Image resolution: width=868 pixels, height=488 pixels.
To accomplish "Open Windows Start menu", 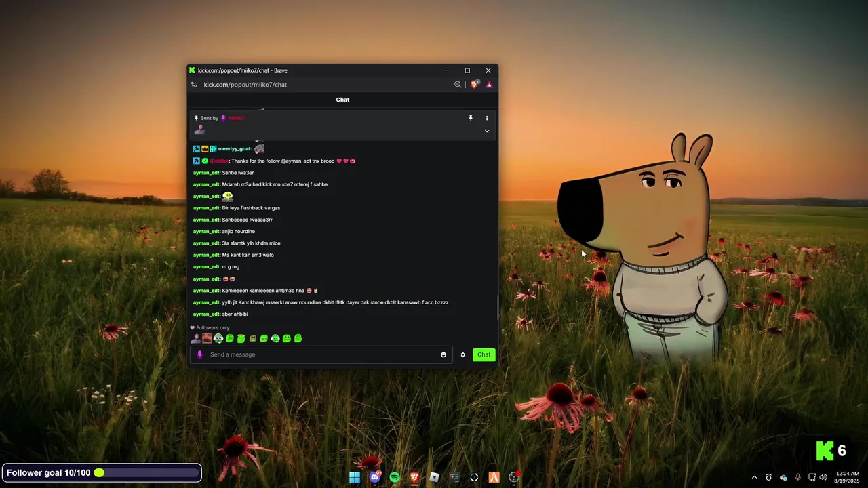I will coord(355,477).
